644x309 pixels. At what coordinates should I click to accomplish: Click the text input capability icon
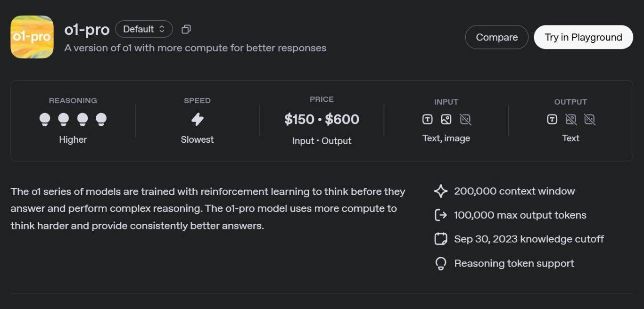coord(427,119)
